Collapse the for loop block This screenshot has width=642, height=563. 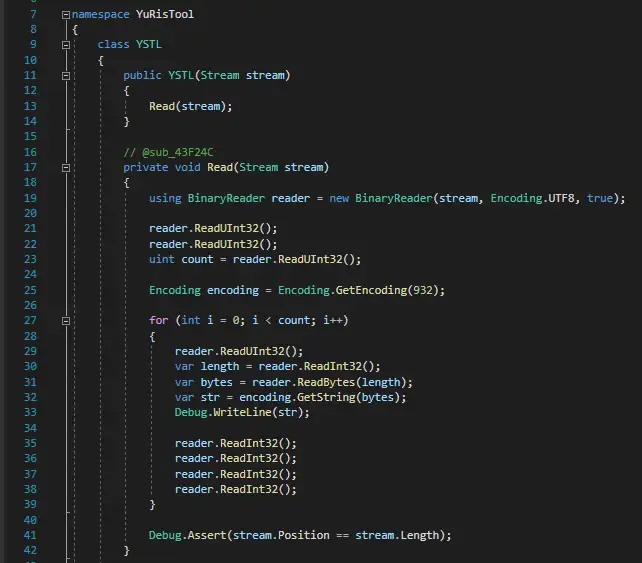pos(66,321)
